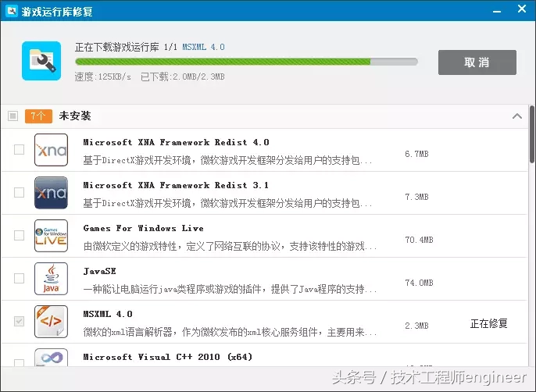Click the Microsoft XNA Framework Redist 4.0 icon
Screen dimensions: 536x392
pyautogui.click(x=51, y=150)
